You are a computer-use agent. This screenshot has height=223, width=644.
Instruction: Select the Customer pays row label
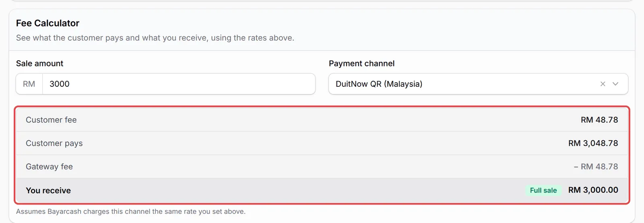click(x=54, y=143)
